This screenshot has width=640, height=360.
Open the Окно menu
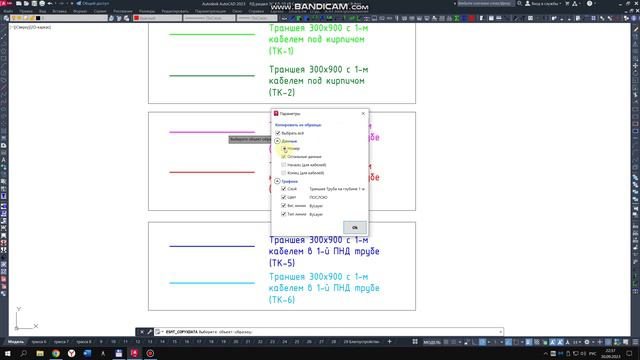[237, 11]
